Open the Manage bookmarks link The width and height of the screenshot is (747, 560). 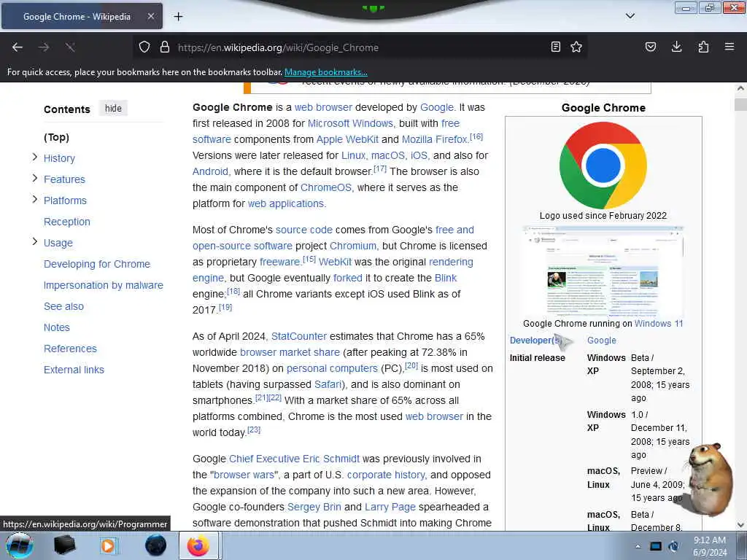click(x=326, y=72)
